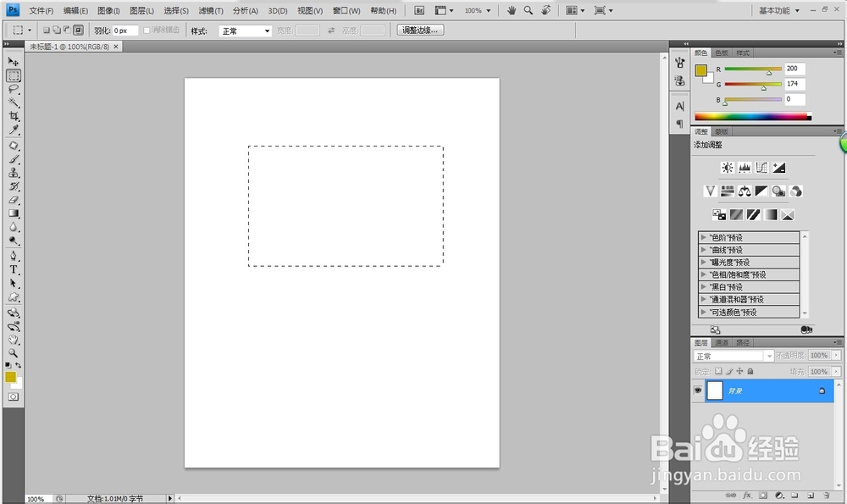
Task: Click the Refine Edge button
Action: coord(420,30)
